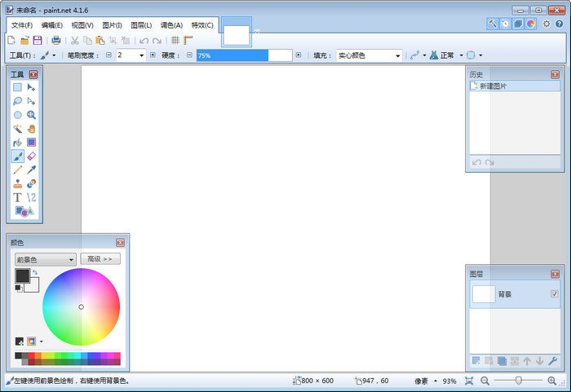Viewport: 571px width, 392px height.
Task: Expand the 前景色 color mode dropdown
Action: point(46,259)
